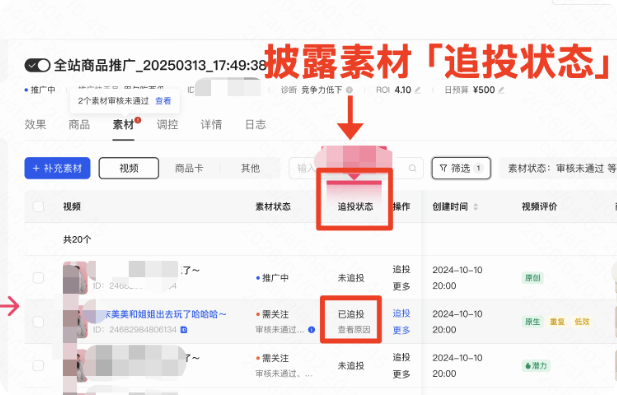This screenshot has height=395, width=617.
Task: Click the 潜力 tag
Action: [x=536, y=365]
